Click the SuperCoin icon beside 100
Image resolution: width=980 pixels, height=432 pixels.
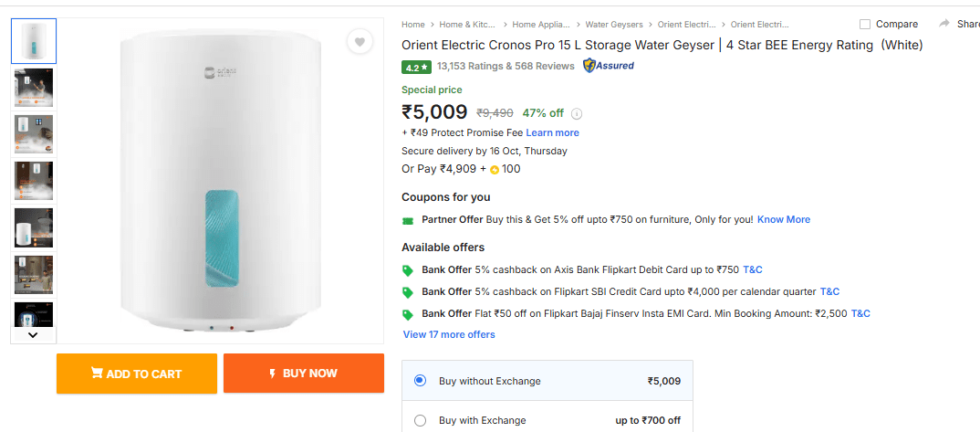coord(495,169)
